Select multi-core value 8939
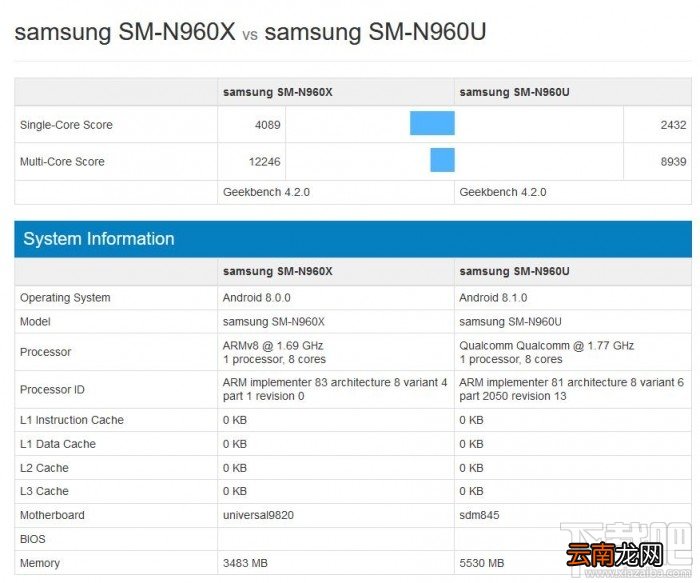Image resolution: width=700 pixels, height=583 pixels. point(673,162)
